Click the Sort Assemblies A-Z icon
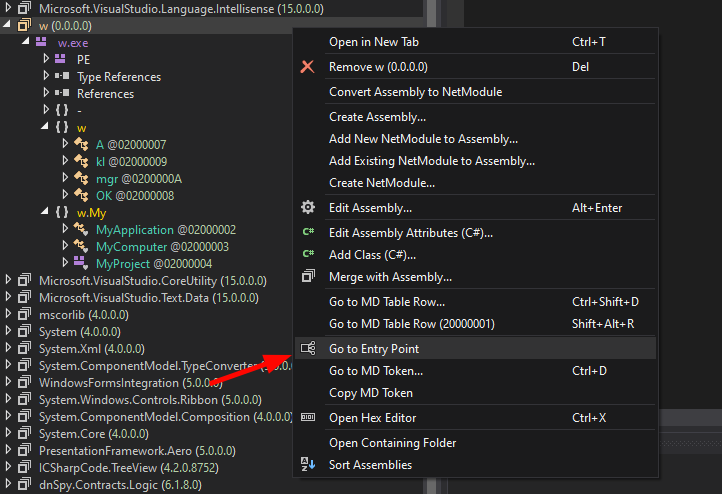 308,464
